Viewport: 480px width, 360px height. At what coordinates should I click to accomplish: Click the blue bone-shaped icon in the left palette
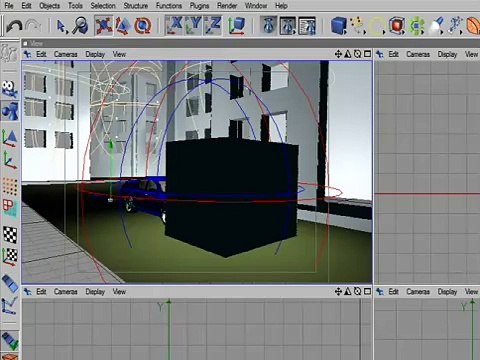pos(10,284)
